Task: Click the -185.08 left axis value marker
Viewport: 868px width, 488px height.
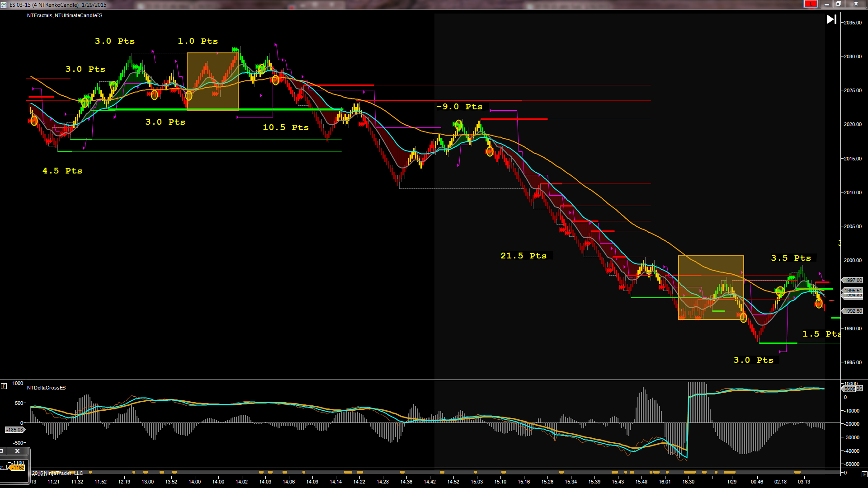Action: click(x=14, y=430)
